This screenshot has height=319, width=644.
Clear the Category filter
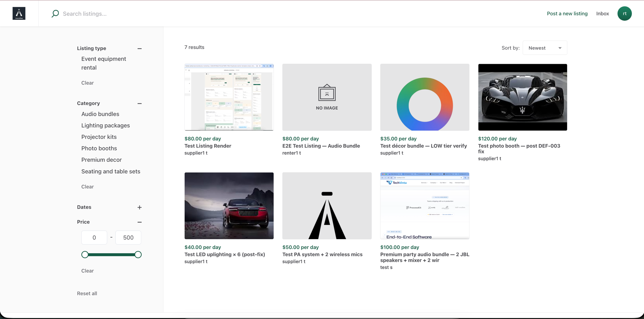coord(88,187)
